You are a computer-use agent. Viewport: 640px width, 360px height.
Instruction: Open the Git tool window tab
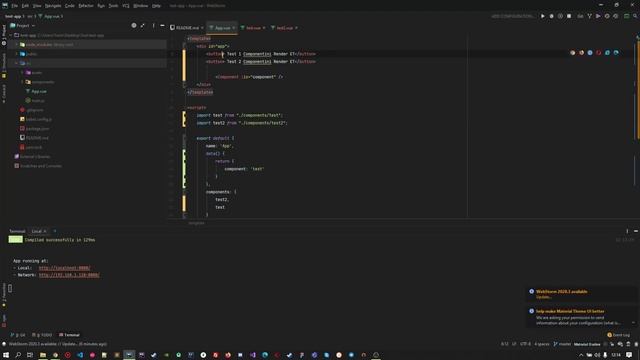(x=18, y=335)
